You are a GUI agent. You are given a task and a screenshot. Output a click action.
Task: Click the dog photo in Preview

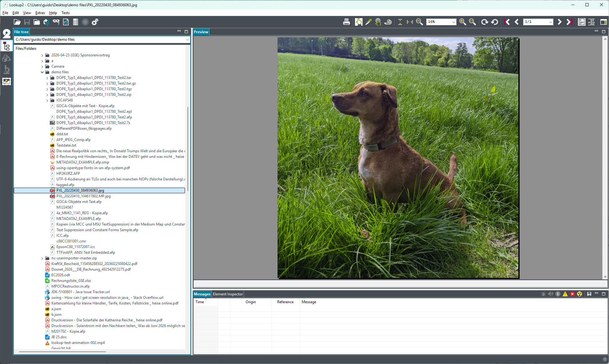(x=398, y=158)
